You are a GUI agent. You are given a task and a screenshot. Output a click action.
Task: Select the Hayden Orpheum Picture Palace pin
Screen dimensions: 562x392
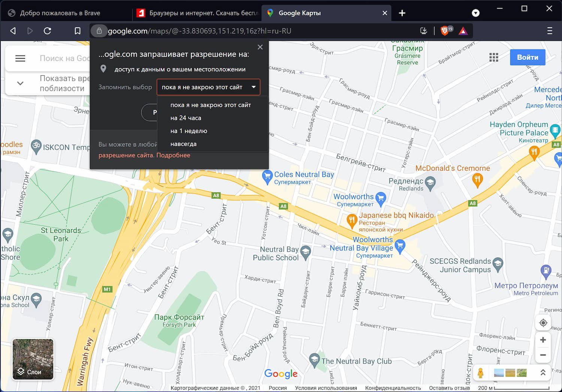555,130
